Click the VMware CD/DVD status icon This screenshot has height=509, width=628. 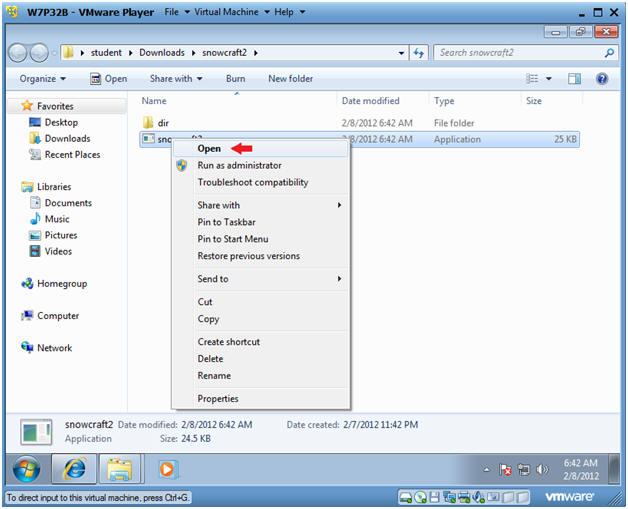(420, 497)
